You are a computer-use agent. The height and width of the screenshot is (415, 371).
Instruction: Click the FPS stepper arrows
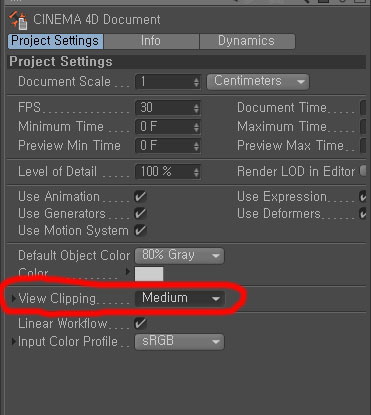196,108
